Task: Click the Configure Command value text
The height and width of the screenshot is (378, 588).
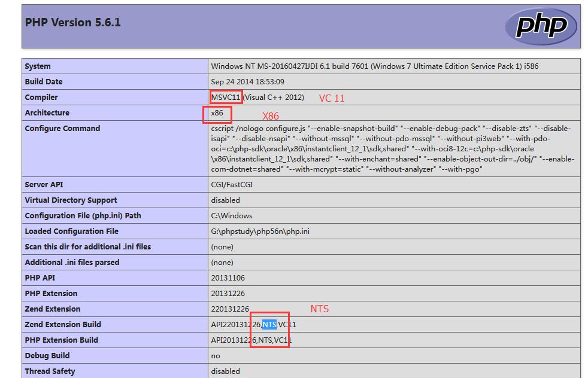Action: 392,148
